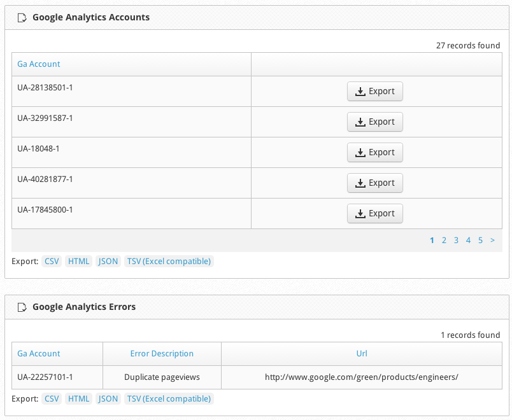The width and height of the screenshot is (512, 420).
Task: Export accounts table as JSON
Action: coord(108,262)
